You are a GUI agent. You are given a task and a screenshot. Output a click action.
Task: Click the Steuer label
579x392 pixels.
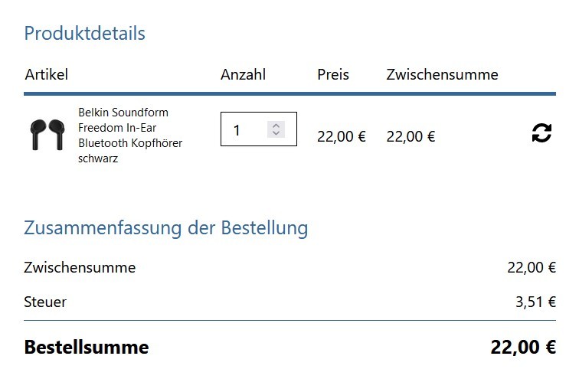[45, 302]
